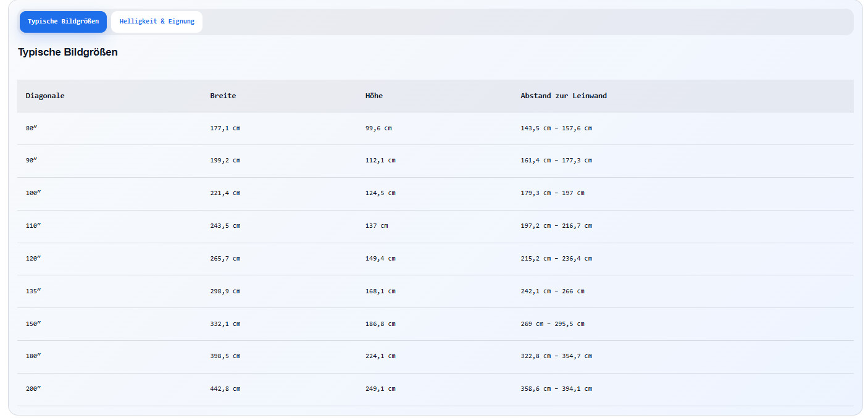
Task: Select the 120″ diagonal row
Action: point(435,259)
